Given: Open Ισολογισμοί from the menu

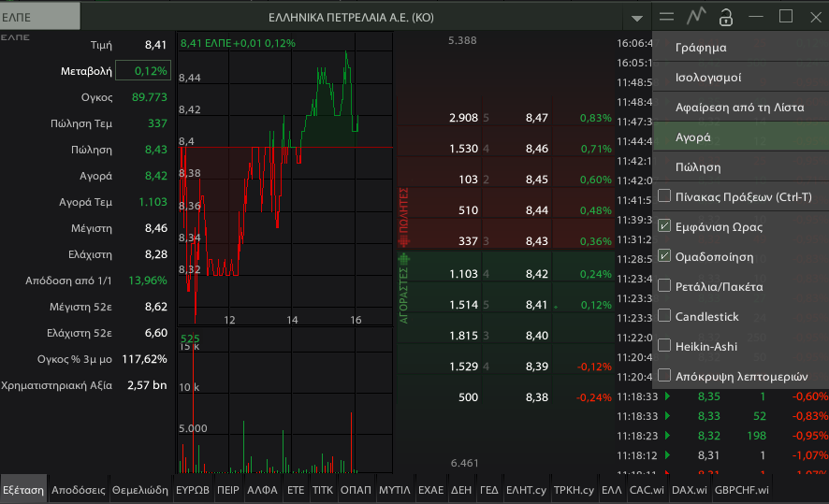Looking at the screenshot, I should 741,78.
